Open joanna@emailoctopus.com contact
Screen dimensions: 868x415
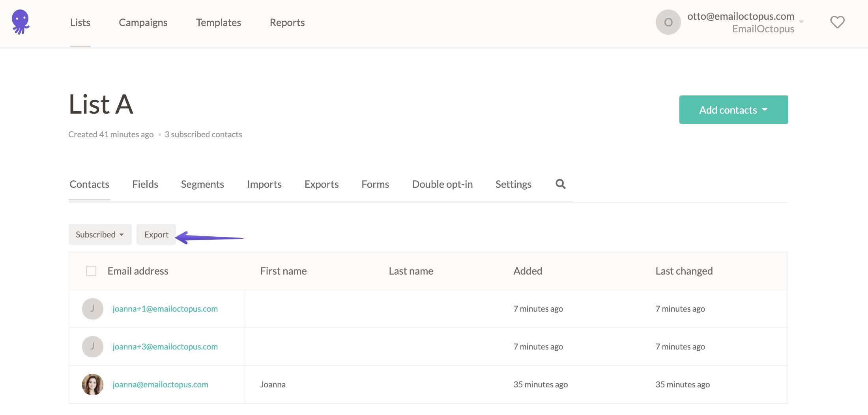(x=161, y=384)
